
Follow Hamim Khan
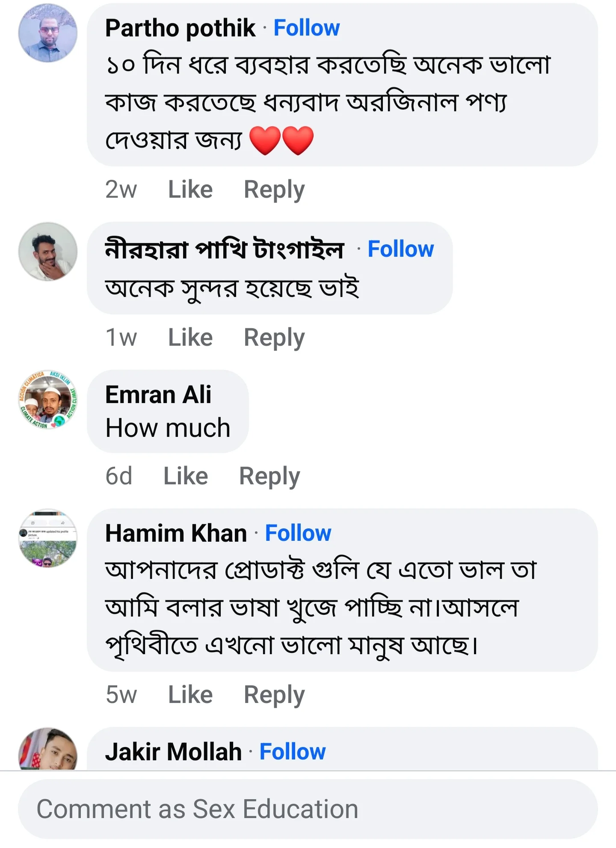(x=299, y=533)
